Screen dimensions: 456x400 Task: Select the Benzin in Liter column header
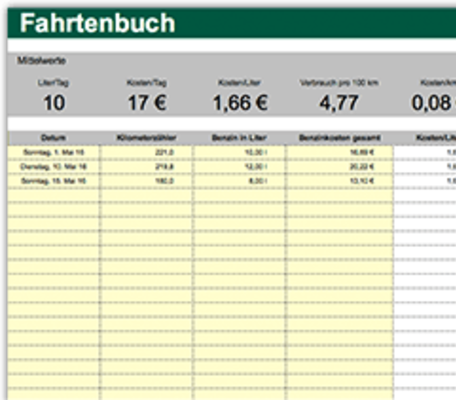[x=239, y=138]
